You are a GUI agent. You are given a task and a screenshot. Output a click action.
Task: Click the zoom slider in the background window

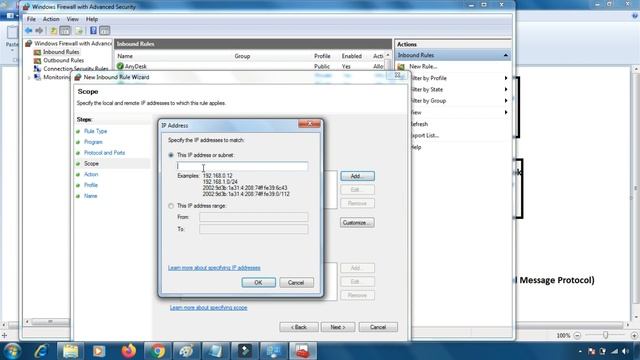606,335
